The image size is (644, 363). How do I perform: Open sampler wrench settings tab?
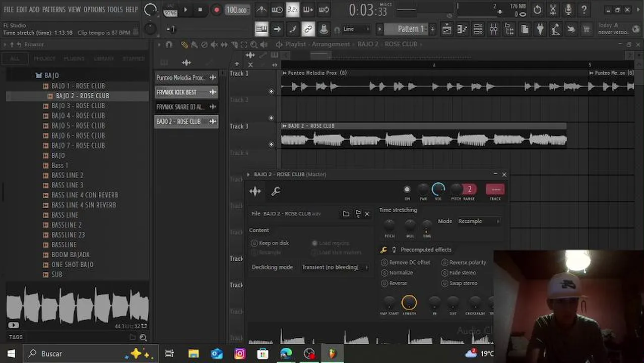[x=276, y=191]
